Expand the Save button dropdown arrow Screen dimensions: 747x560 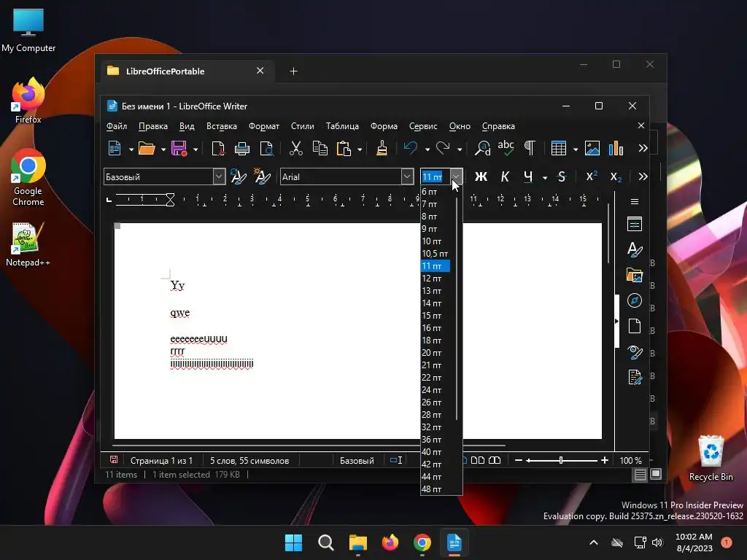[x=196, y=149]
